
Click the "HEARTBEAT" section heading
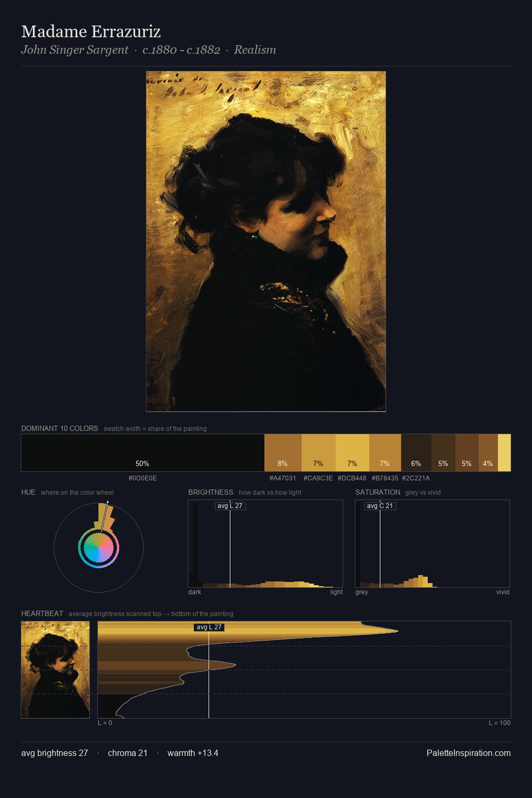[x=42, y=613]
